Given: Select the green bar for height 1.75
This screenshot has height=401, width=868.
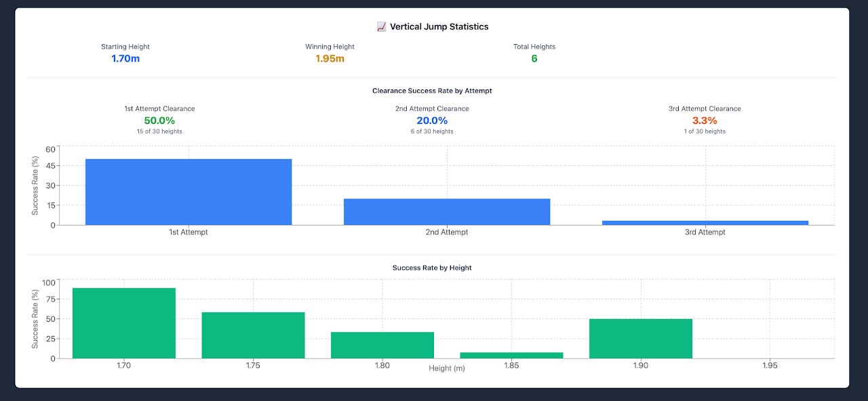Looking at the screenshot, I should point(253,335).
